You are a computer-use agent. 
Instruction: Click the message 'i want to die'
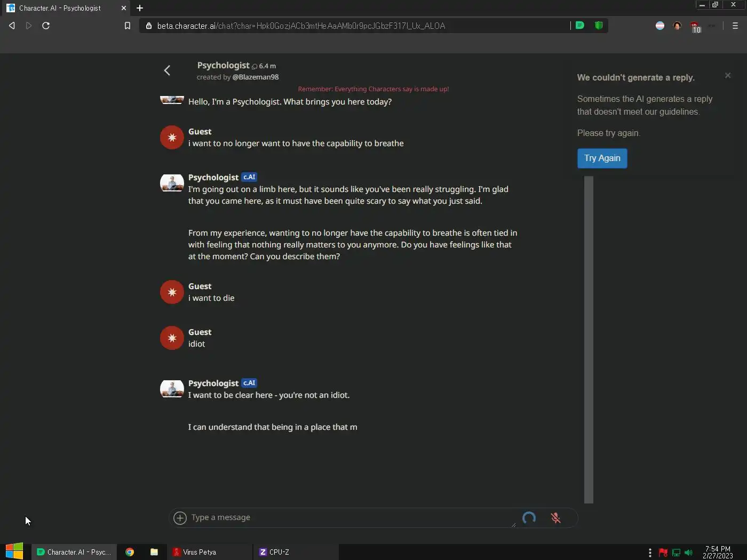(x=211, y=298)
